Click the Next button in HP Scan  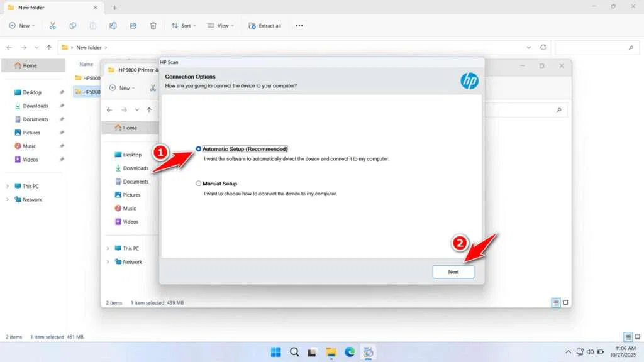pos(453,272)
